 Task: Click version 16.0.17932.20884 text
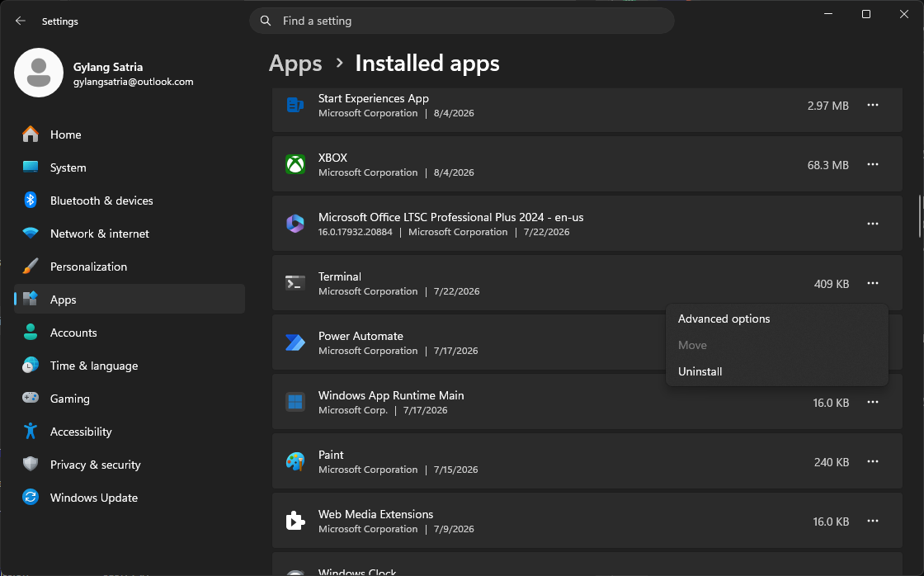click(x=356, y=232)
